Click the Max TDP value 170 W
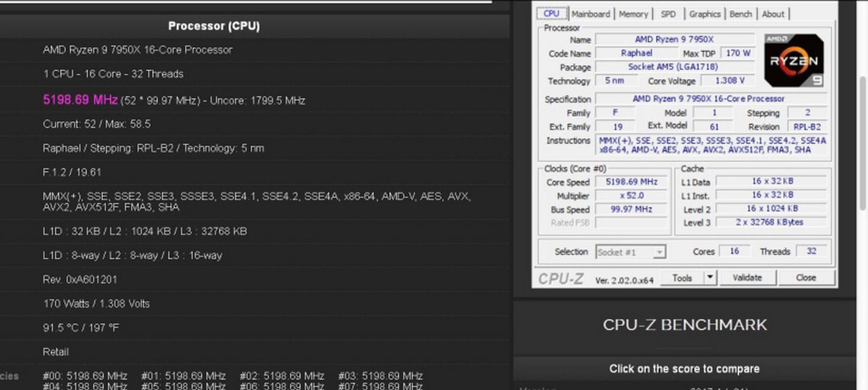 click(x=738, y=53)
